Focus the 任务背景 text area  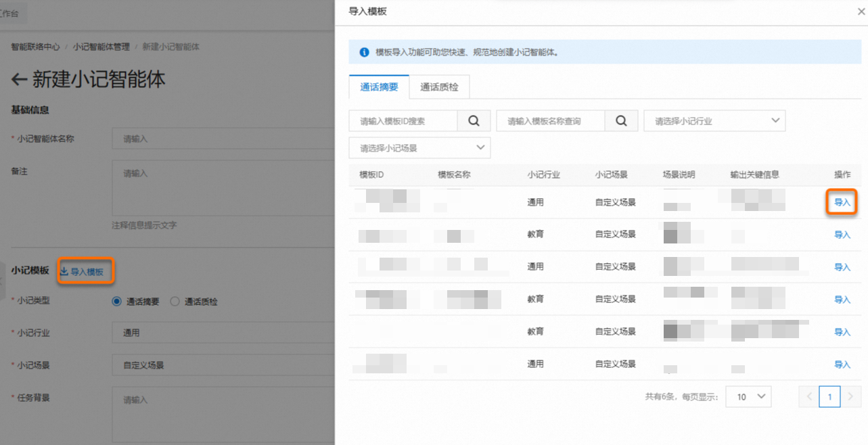coord(223,415)
